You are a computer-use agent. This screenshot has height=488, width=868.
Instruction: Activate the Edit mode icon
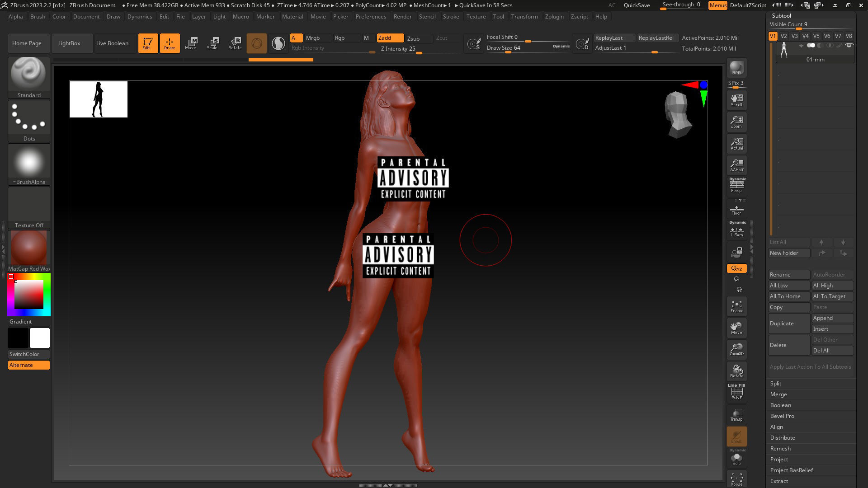click(x=148, y=43)
